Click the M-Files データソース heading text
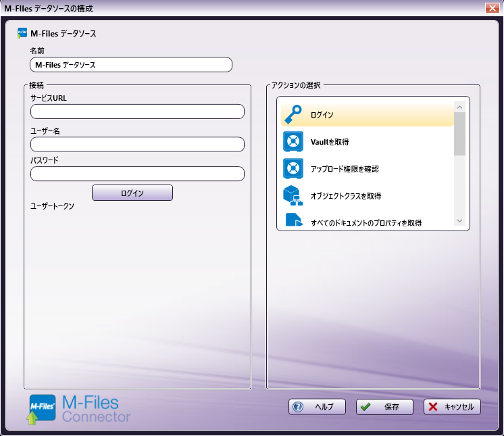 pos(64,33)
